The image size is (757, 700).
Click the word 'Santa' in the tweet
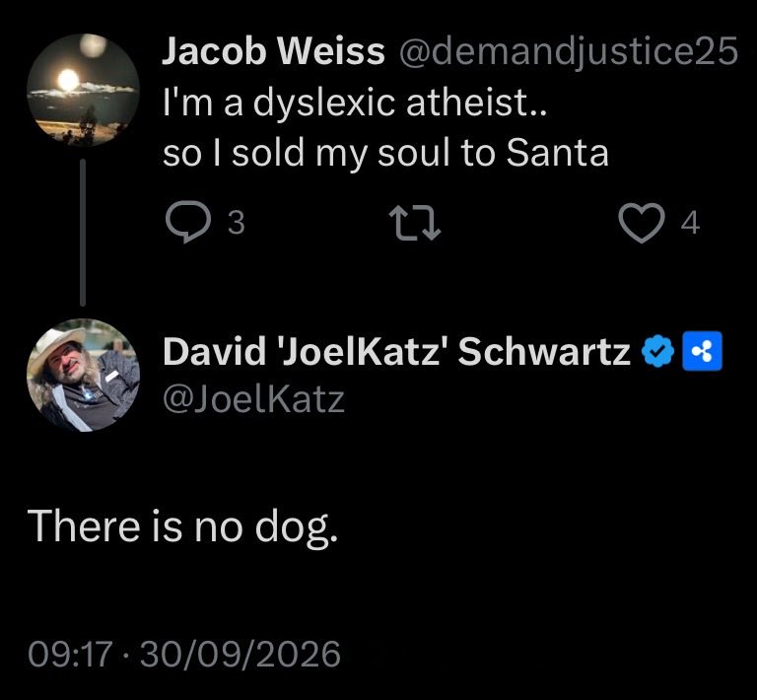558,153
